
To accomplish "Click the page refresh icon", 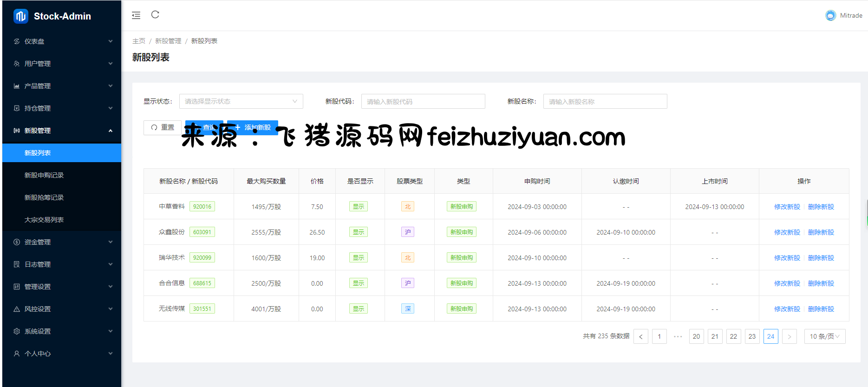I will click(x=155, y=15).
